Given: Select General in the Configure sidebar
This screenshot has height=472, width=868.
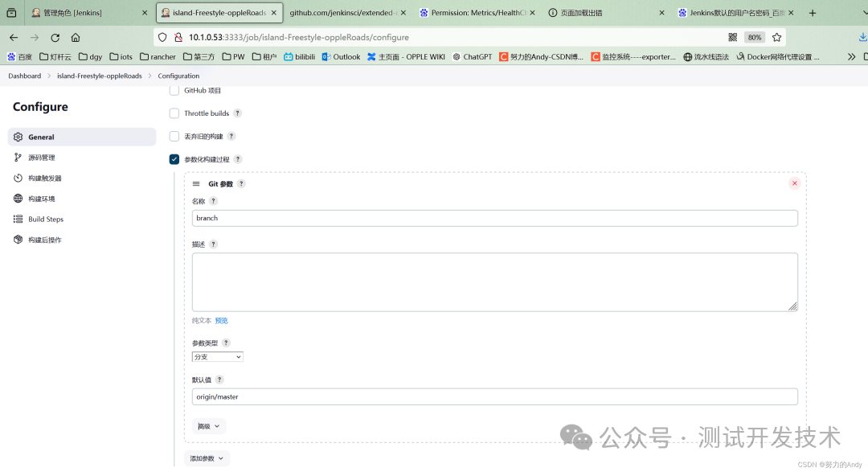Looking at the screenshot, I should pyautogui.click(x=82, y=137).
